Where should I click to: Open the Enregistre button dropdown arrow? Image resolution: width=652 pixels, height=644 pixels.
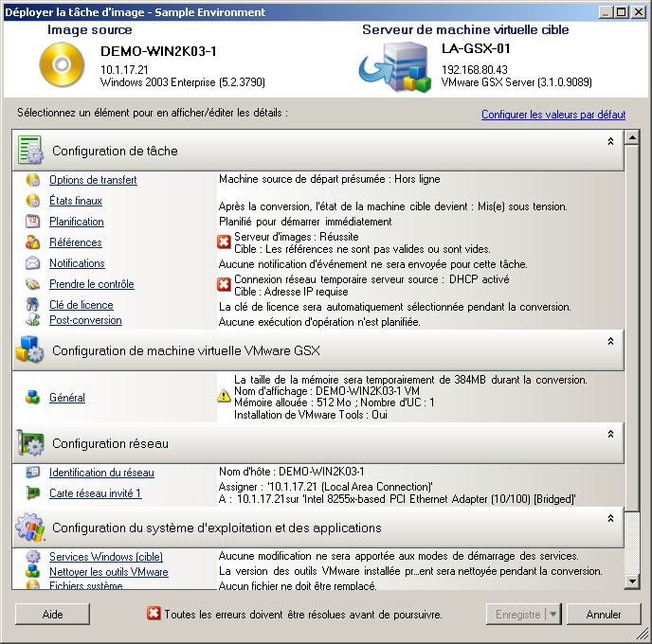553,614
